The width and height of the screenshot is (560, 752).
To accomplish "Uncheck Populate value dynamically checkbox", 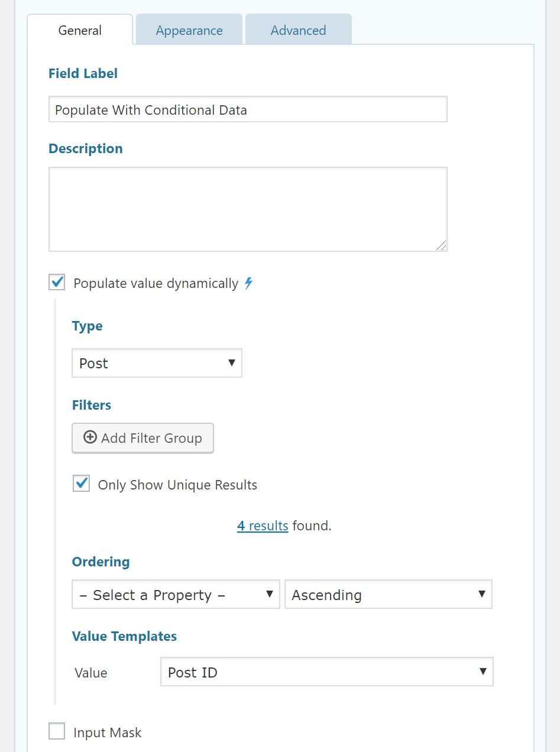I will tap(57, 283).
